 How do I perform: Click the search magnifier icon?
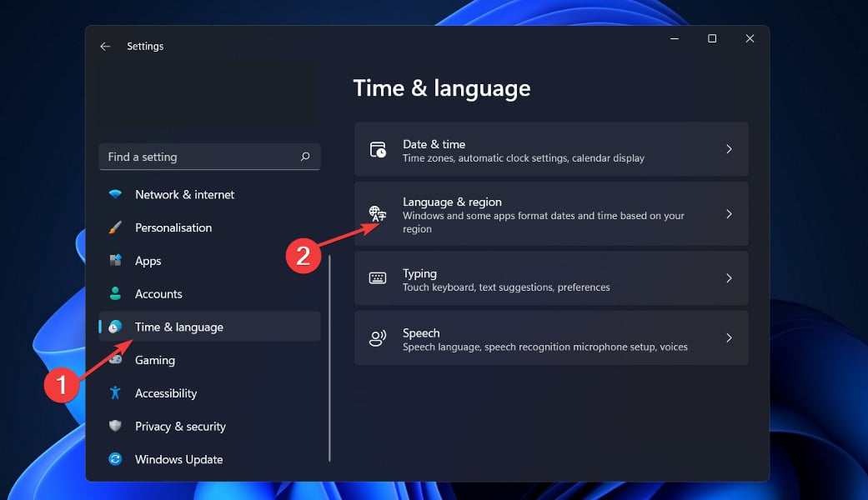[305, 157]
